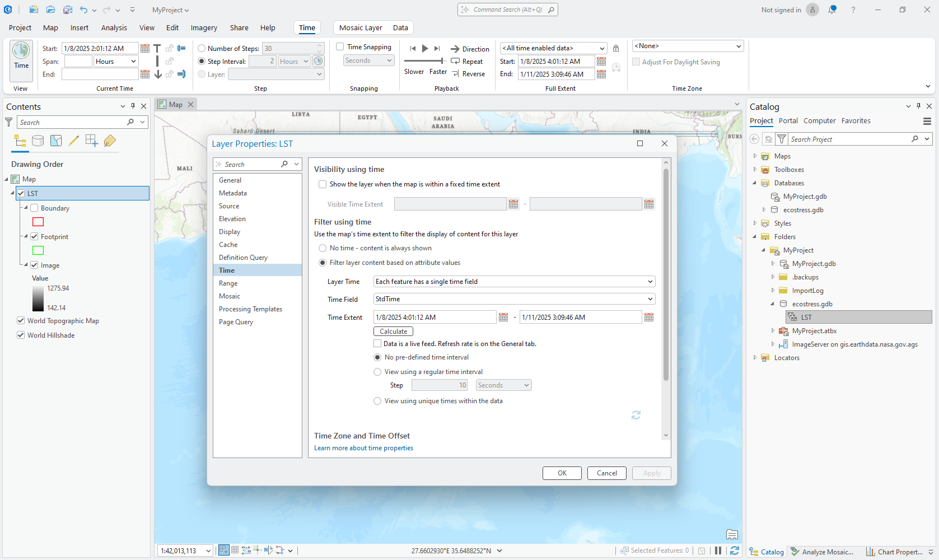Open Learn more about time properties link
This screenshot has height=560, width=939.
click(363, 448)
